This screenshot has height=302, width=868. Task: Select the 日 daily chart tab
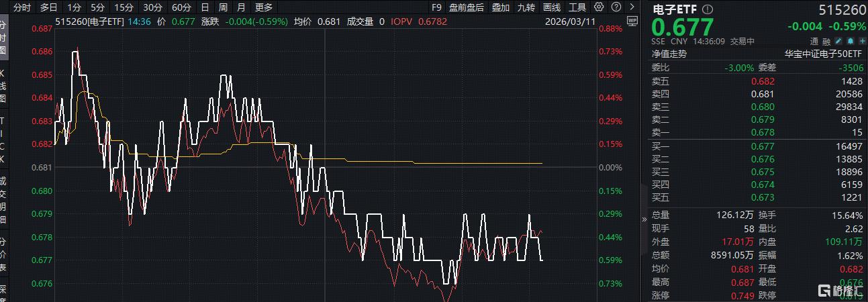click(205, 7)
